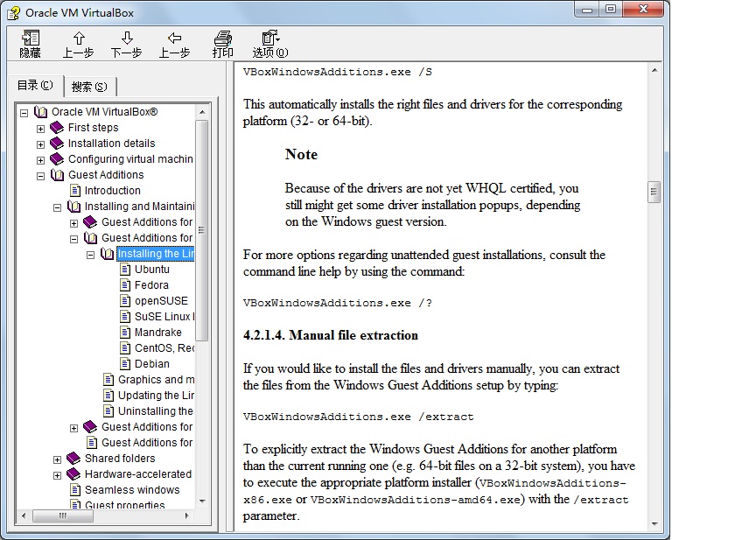Click the Updating the Linux page icon
756x540 pixels.
108,396
